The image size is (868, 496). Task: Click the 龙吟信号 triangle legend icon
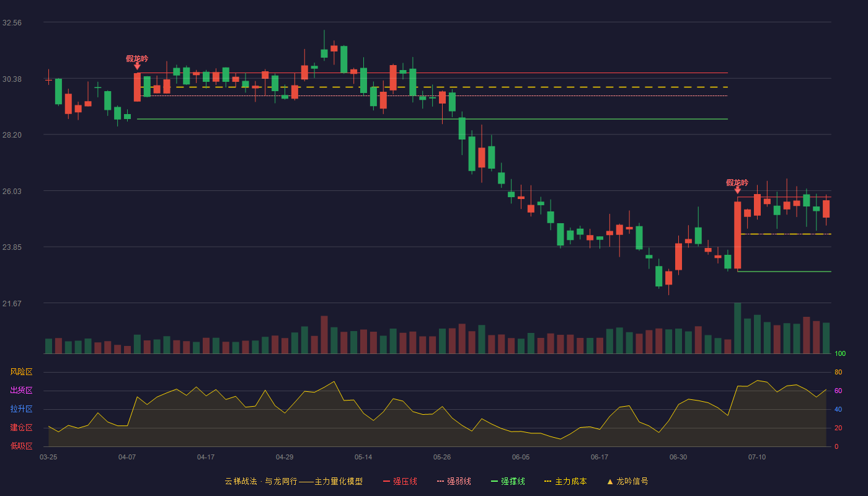point(609,481)
